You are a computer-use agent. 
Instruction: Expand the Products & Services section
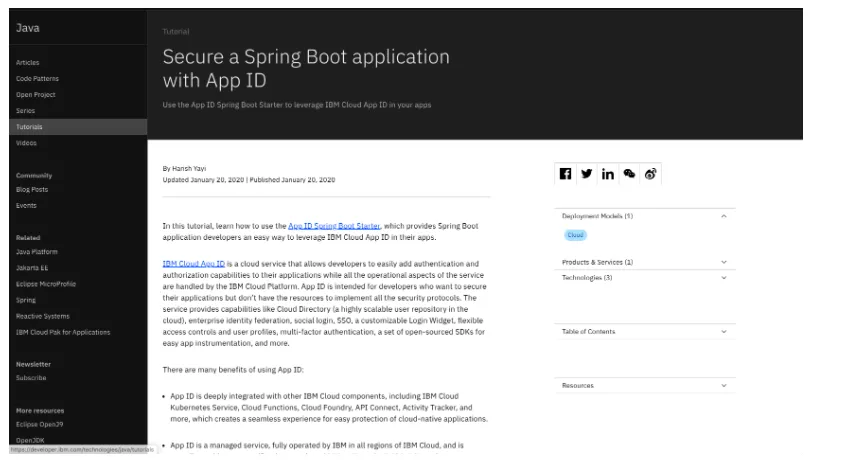point(723,262)
